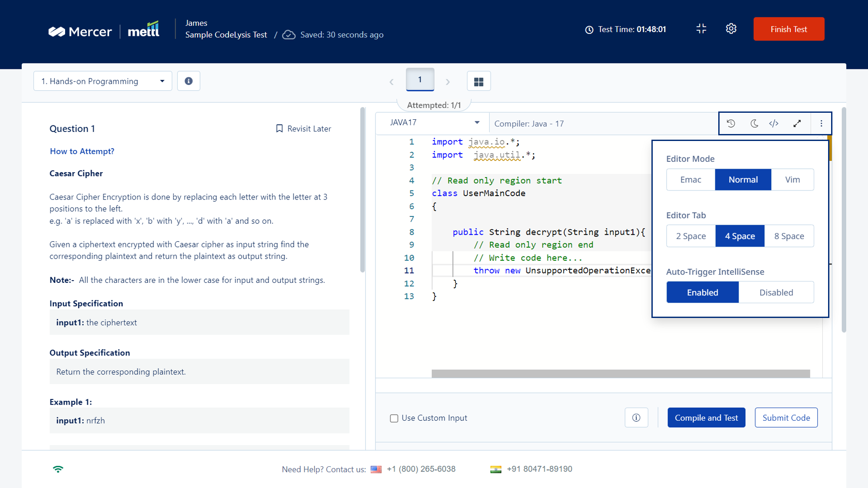
Task: Go to next question chevron
Action: click(x=448, y=82)
